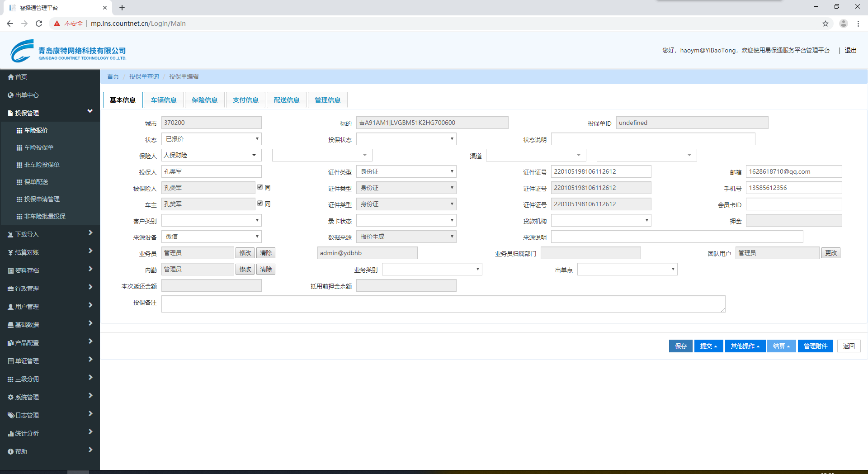Image resolution: width=868 pixels, height=474 pixels.
Task: Uncheck the 同 checkbox beside 被保险人
Action: click(x=260, y=187)
